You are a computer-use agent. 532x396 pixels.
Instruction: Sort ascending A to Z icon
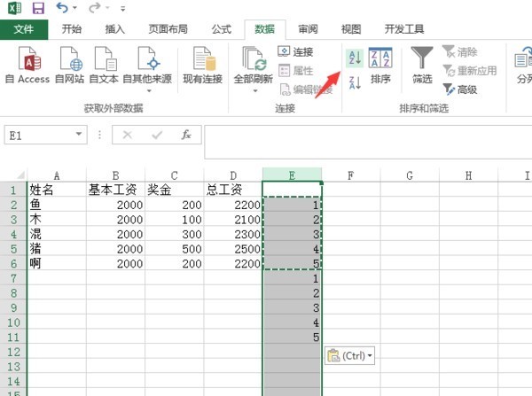click(355, 58)
